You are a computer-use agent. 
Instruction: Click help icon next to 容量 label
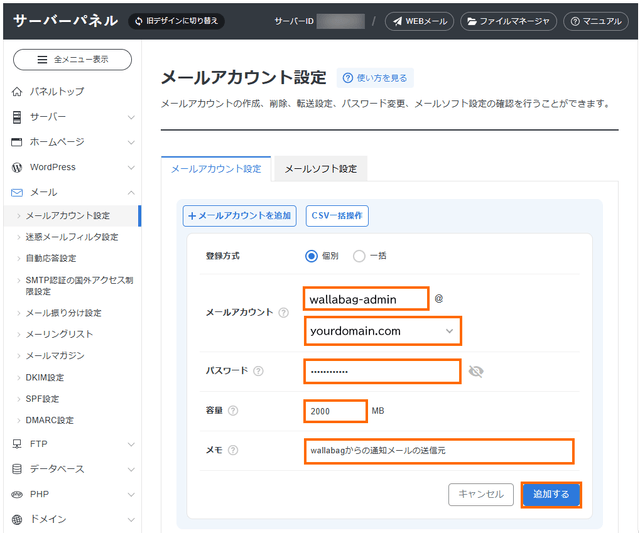[233, 411]
